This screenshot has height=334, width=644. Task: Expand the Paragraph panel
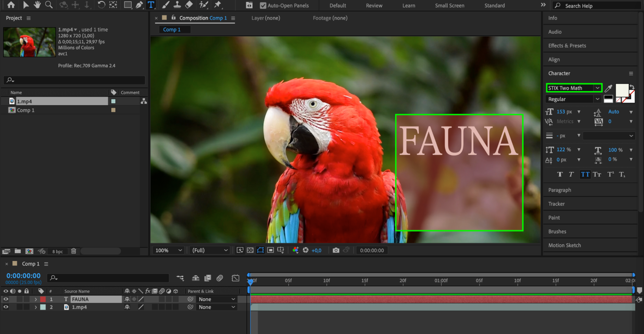tap(560, 190)
